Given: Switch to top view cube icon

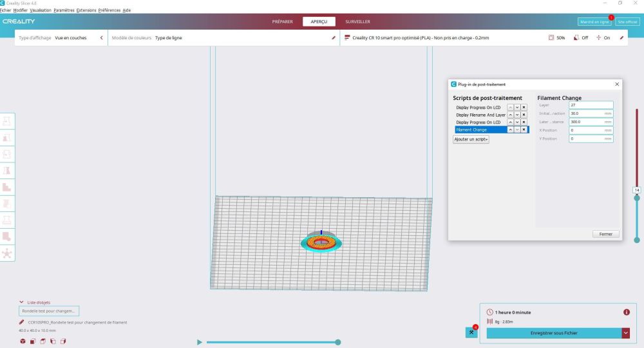Looking at the screenshot, I should click(43, 341).
